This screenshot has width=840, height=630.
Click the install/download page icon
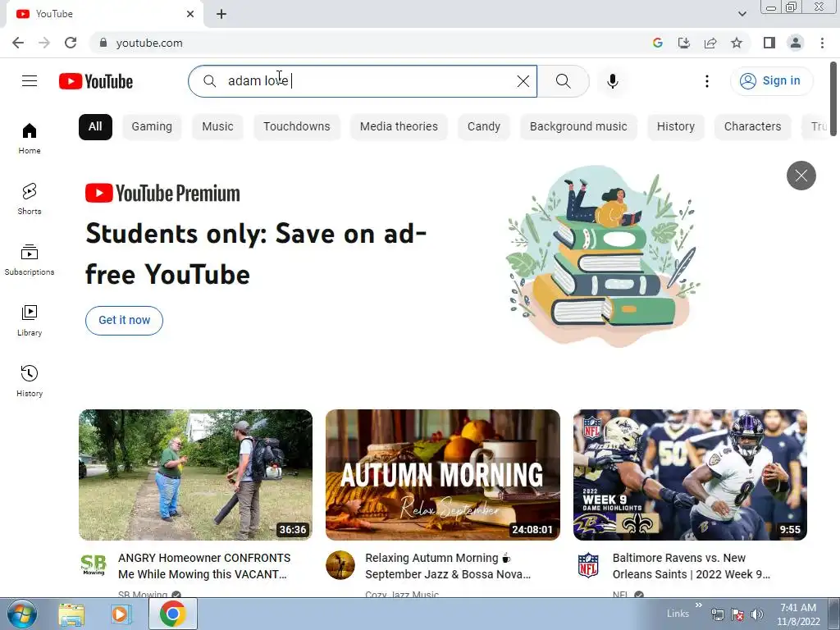click(684, 43)
